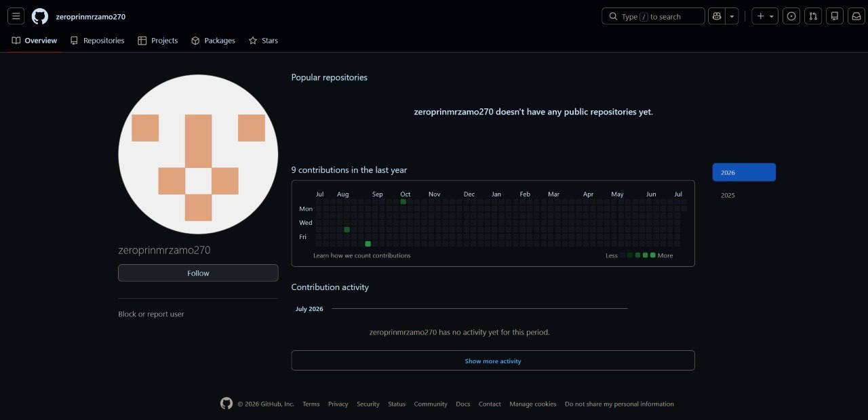Image resolution: width=868 pixels, height=420 pixels.
Task: Open the notifications inbox icon
Action: [x=856, y=16]
